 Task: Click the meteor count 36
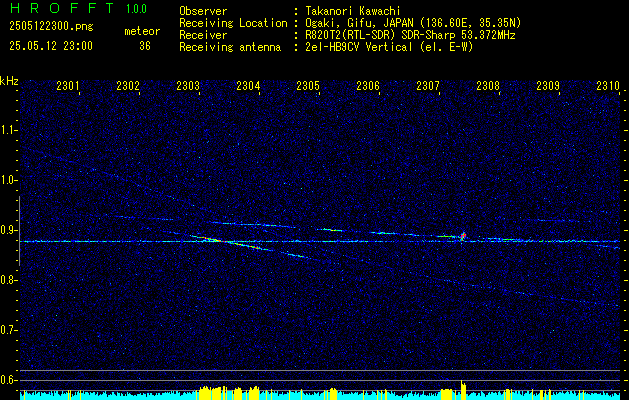(145, 46)
